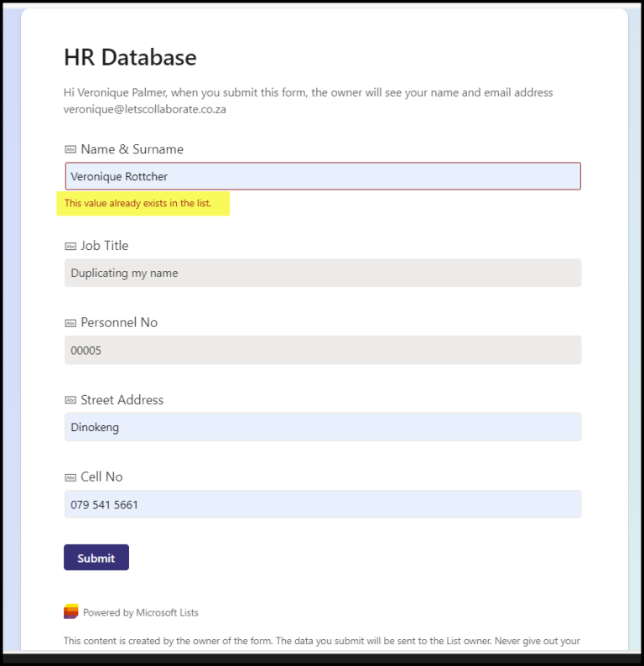
Task: Click into the Job Title field
Action: click(x=323, y=273)
